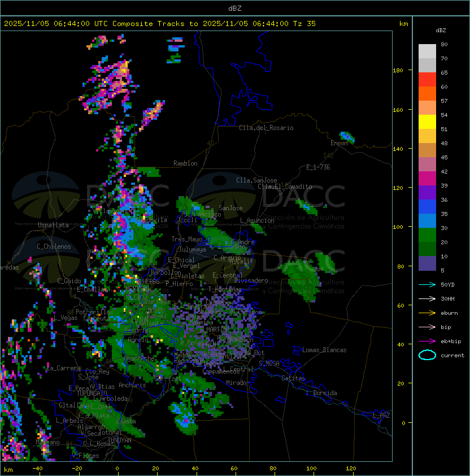Click the 'Encon' map label
This screenshot has width=470, height=476.
point(339,143)
